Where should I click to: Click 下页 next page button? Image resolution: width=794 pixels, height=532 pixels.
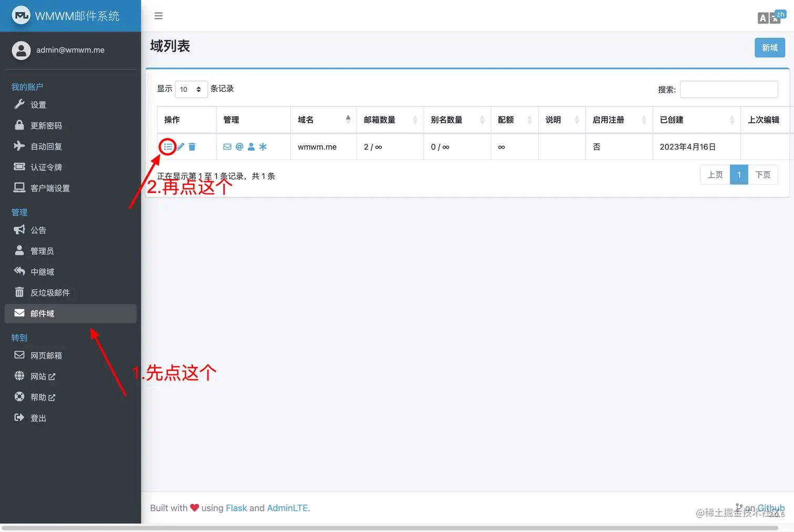(763, 175)
